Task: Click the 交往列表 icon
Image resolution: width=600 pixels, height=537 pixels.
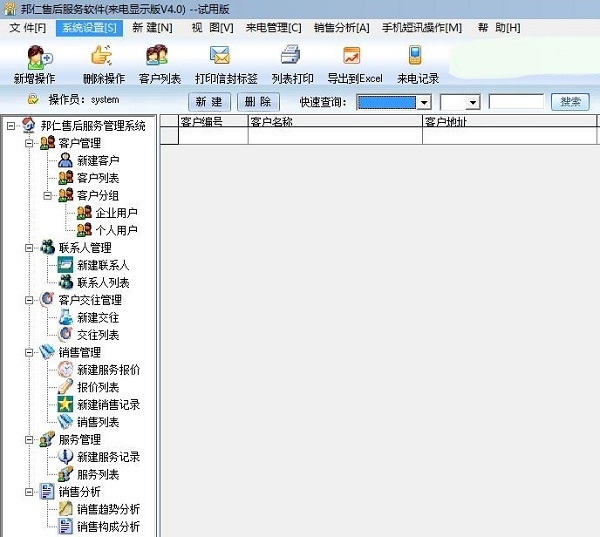Action: pyautogui.click(x=65, y=334)
